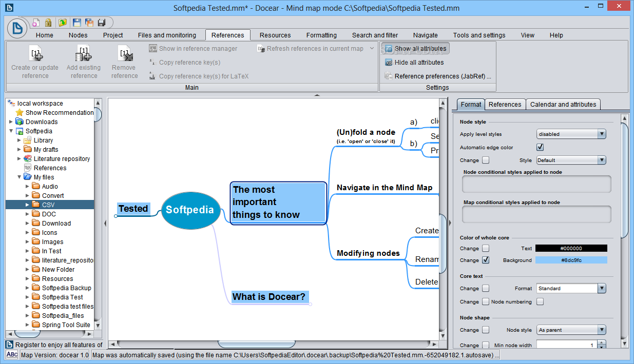Tick the Change checkbox beside Style

pyautogui.click(x=486, y=160)
